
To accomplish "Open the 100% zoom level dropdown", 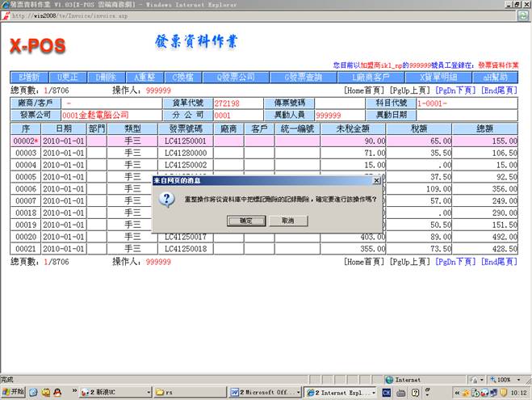I will [x=505, y=379].
